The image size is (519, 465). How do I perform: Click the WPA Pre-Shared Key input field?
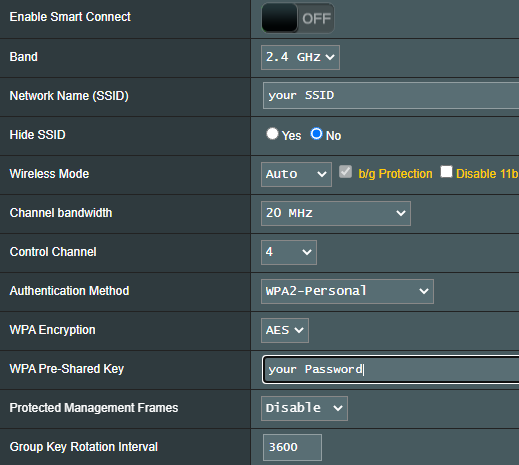click(391, 370)
